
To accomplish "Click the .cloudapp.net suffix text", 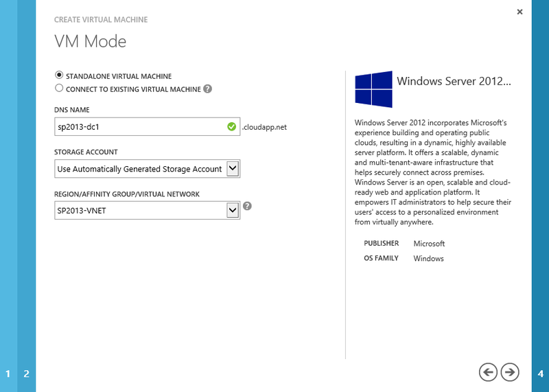I will click(x=264, y=127).
